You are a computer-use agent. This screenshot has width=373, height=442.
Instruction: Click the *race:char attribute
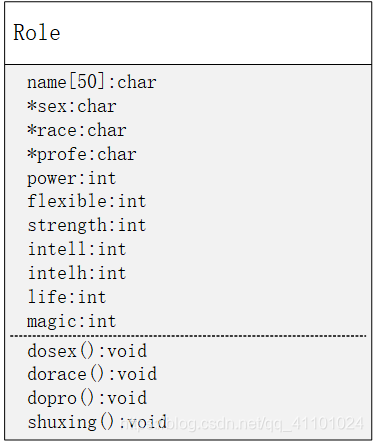(77, 130)
